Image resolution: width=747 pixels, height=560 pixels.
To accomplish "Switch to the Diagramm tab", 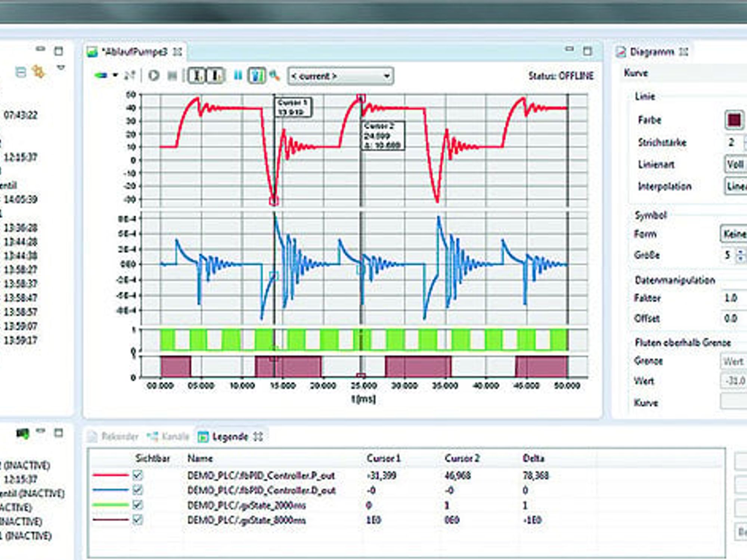I will click(652, 52).
